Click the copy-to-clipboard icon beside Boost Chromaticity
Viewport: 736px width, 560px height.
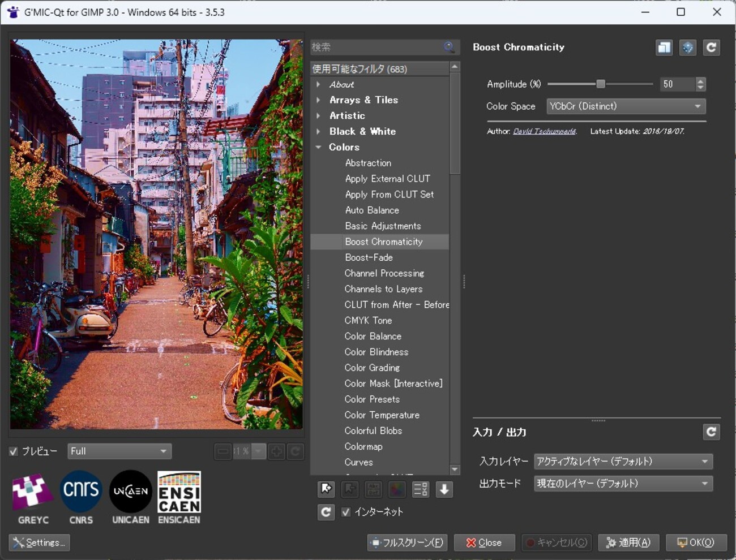tap(664, 48)
